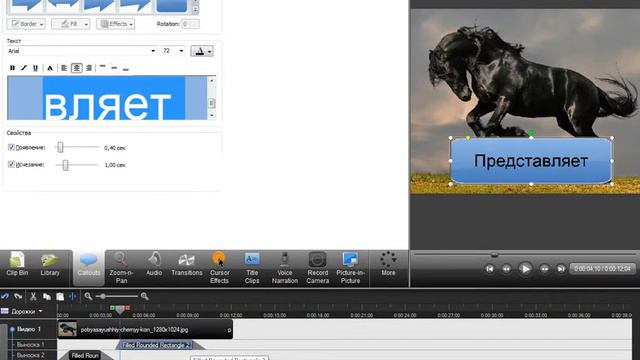Image resolution: width=640 pixels, height=360 pixels.
Task: Align callout text to the right
Action: tap(89, 68)
